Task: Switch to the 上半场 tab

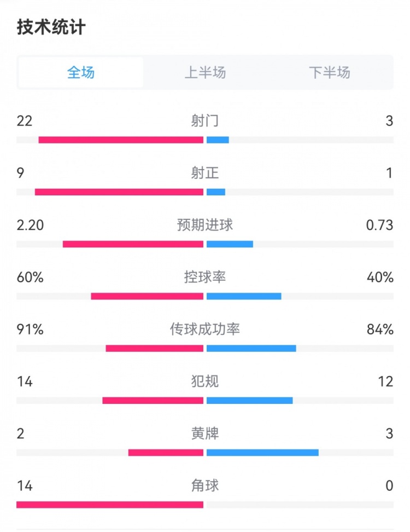Action: 205,72
